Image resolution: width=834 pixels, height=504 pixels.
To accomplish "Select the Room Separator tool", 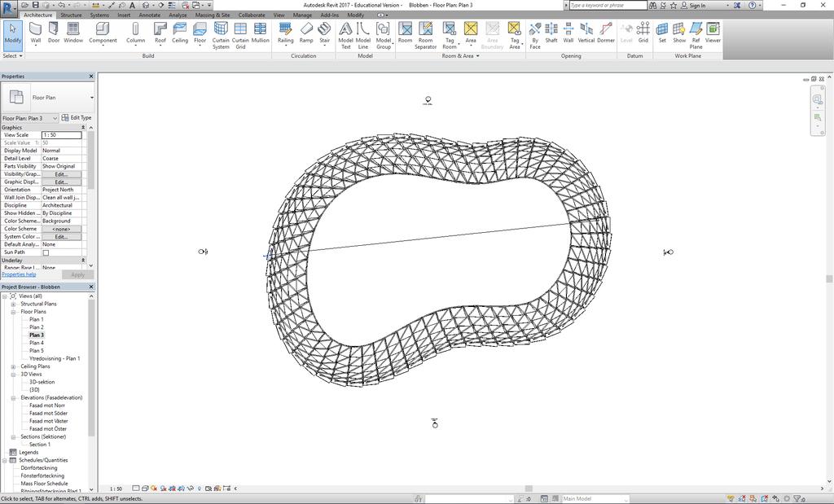I will coord(425,36).
